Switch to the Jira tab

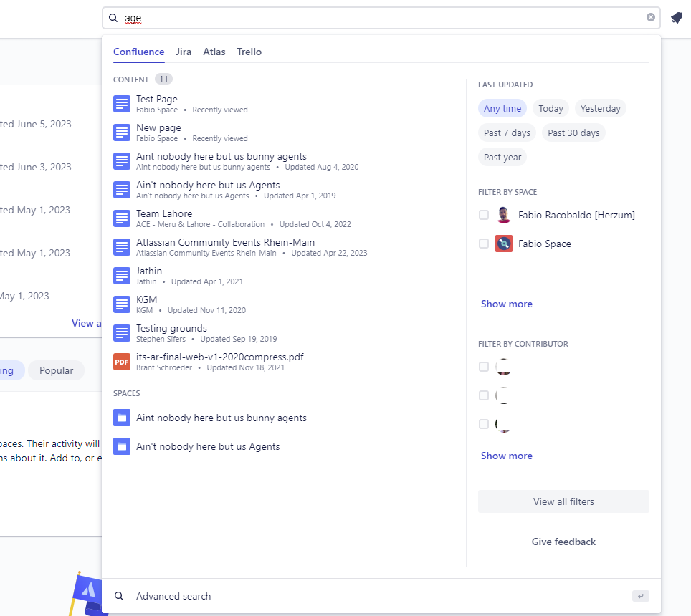coord(184,52)
